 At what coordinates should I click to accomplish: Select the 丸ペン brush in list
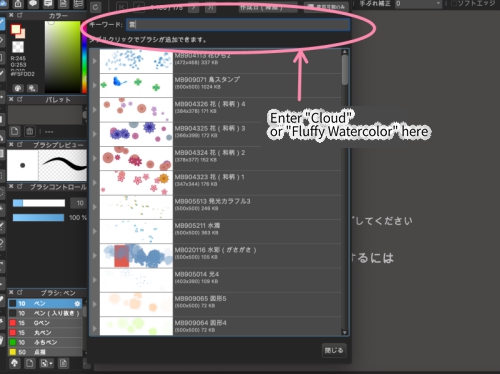45,332
